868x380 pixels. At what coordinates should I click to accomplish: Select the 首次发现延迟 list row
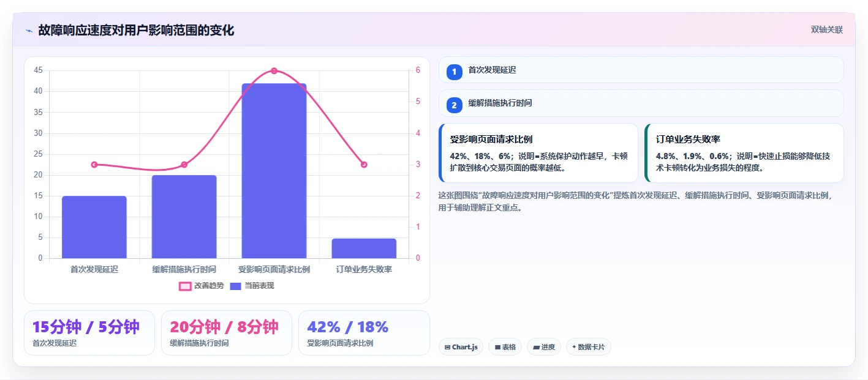tap(641, 70)
